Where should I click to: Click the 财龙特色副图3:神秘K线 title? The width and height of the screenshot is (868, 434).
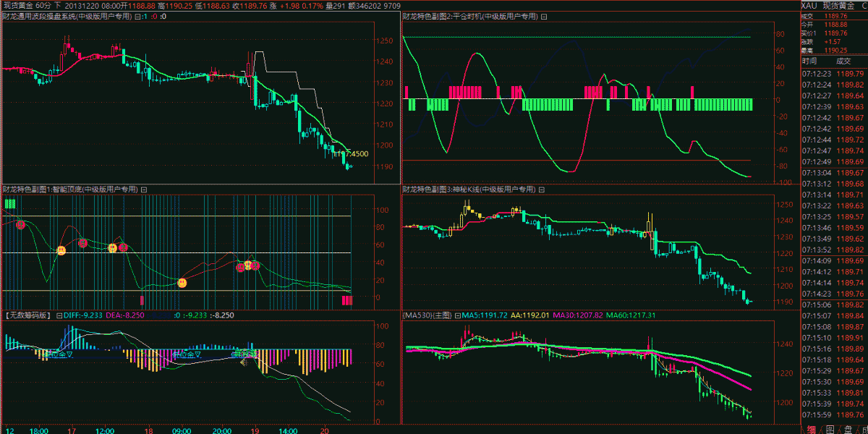click(x=469, y=189)
